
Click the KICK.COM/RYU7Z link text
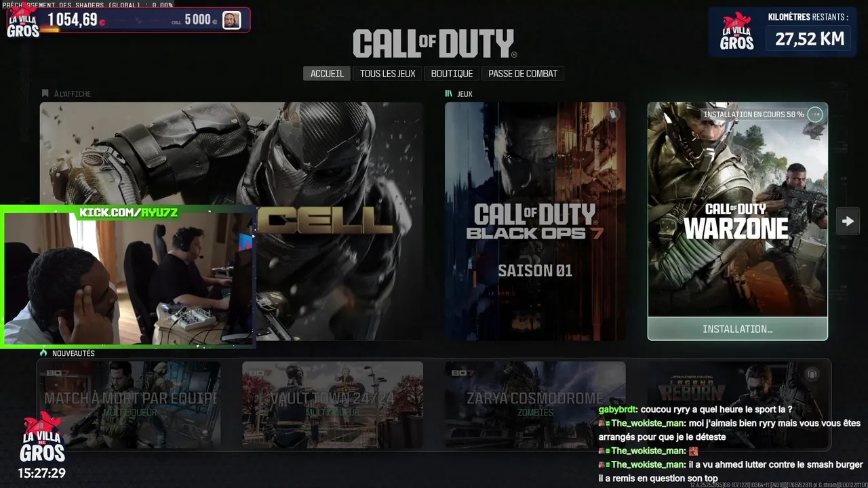click(129, 213)
